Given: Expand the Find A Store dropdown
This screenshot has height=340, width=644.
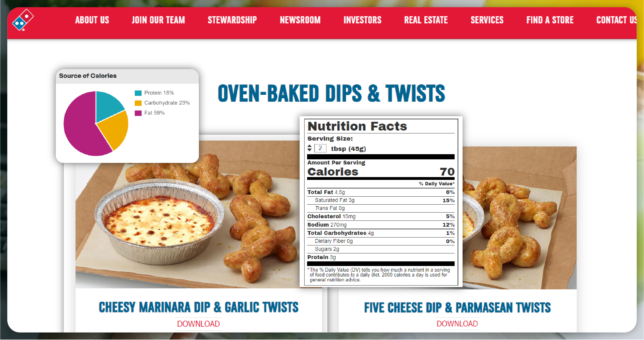Looking at the screenshot, I should (x=549, y=19).
